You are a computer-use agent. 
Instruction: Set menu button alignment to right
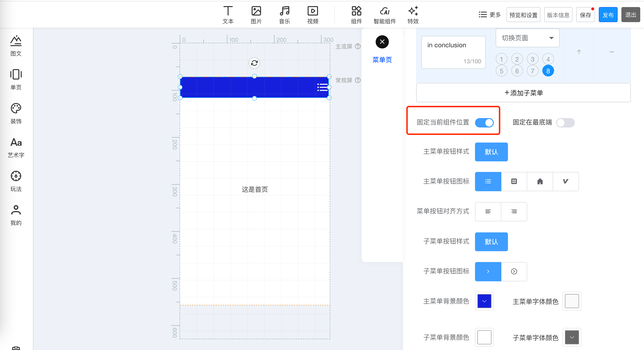pos(514,212)
